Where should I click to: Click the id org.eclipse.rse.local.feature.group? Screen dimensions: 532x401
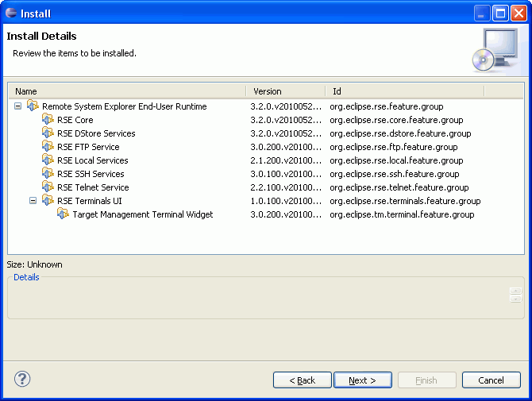point(396,160)
